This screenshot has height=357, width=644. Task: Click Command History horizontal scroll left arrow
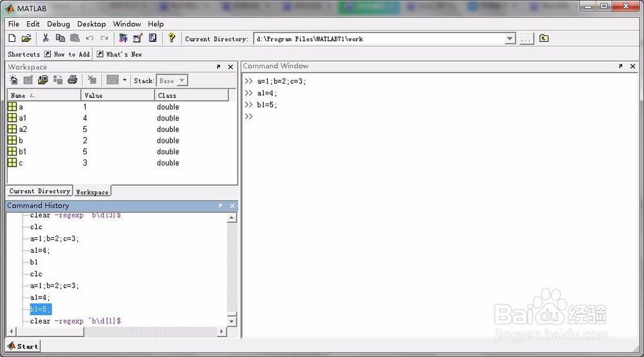point(12,331)
